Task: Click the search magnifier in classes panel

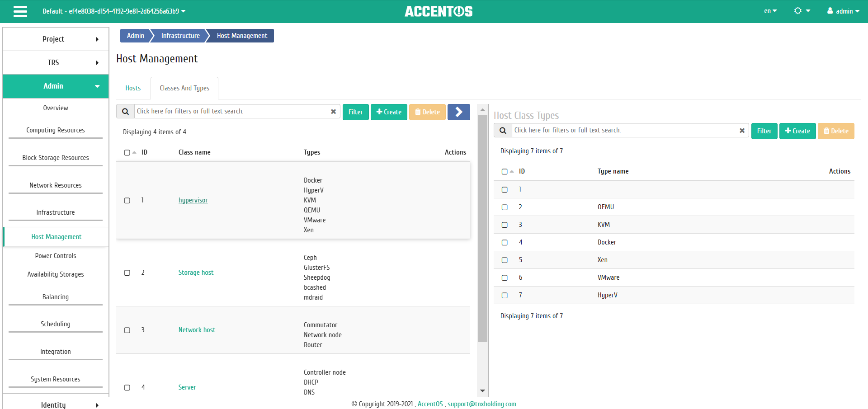Action: [x=125, y=111]
